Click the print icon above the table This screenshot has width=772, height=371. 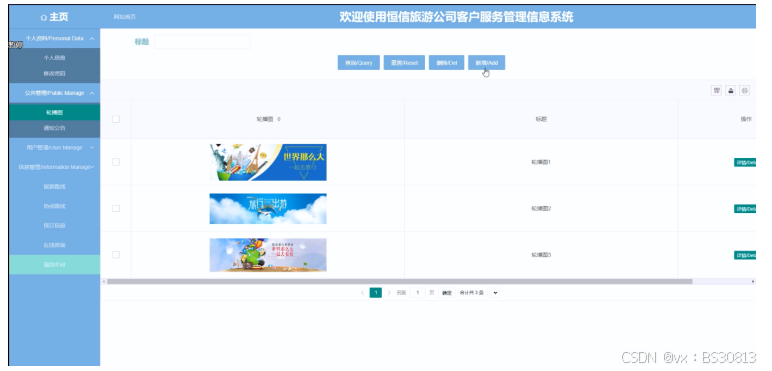744,90
